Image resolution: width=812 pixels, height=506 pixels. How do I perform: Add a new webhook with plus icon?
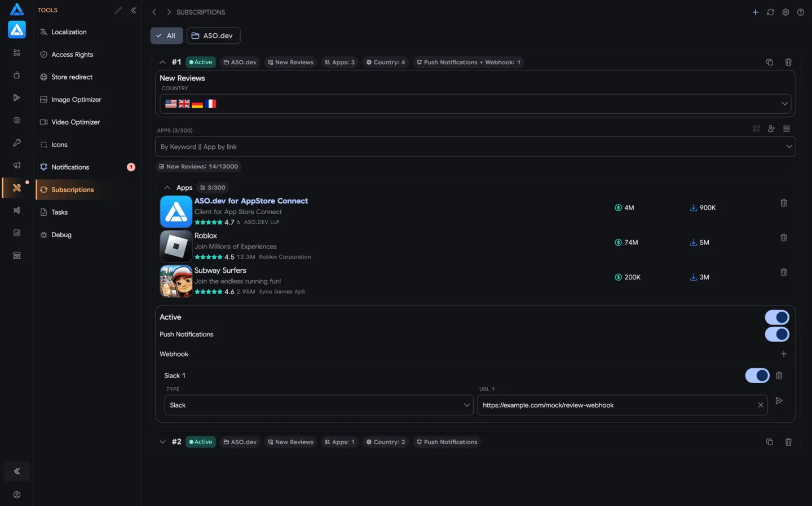coord(784,354)
